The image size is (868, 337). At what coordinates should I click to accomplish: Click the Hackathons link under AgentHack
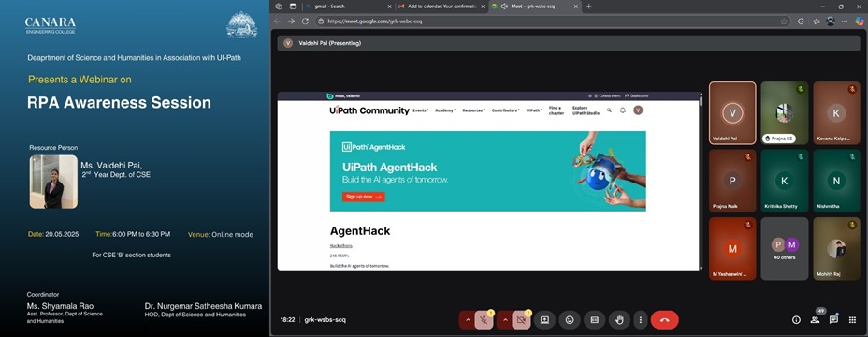(341, 245)
